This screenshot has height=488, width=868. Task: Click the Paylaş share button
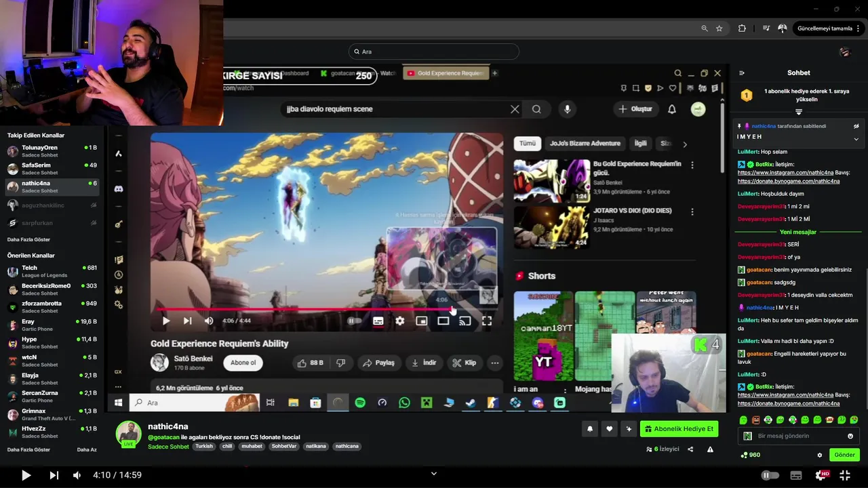click(x=378, y=363)
